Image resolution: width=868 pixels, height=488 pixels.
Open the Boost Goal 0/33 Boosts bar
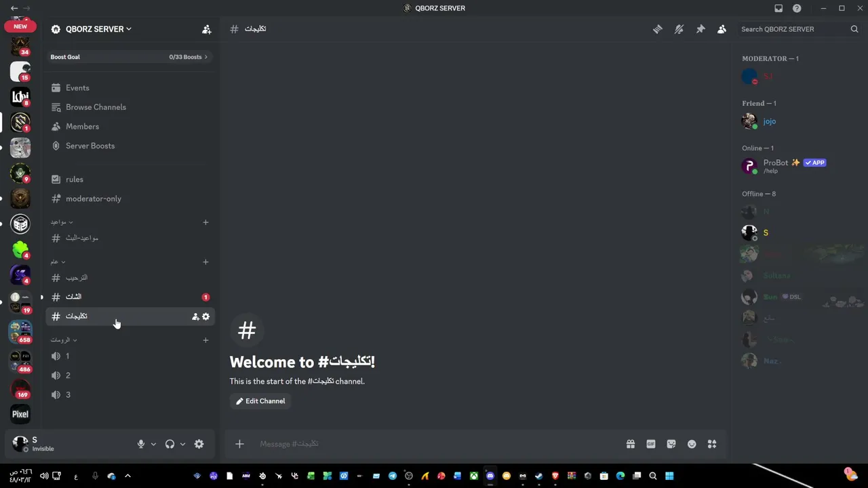coord(129,57)
